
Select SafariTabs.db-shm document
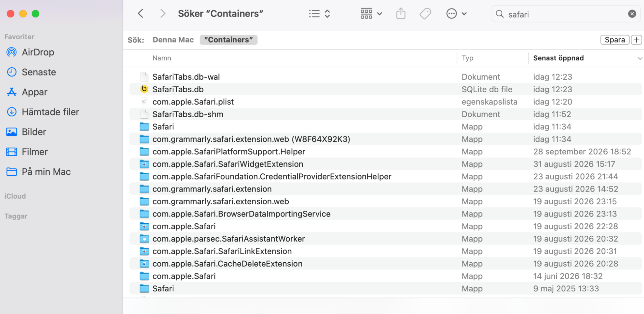[188, 114]
